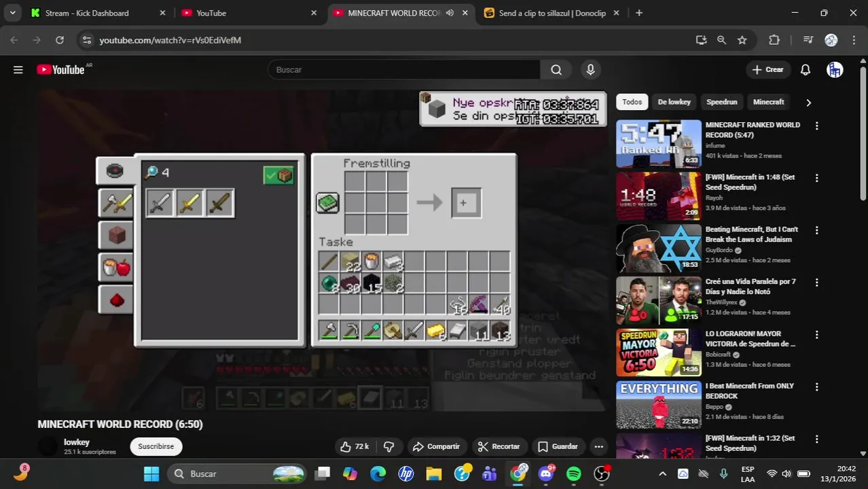
Task: Share the video via Compartir
Action: click(x=436, y=446)
